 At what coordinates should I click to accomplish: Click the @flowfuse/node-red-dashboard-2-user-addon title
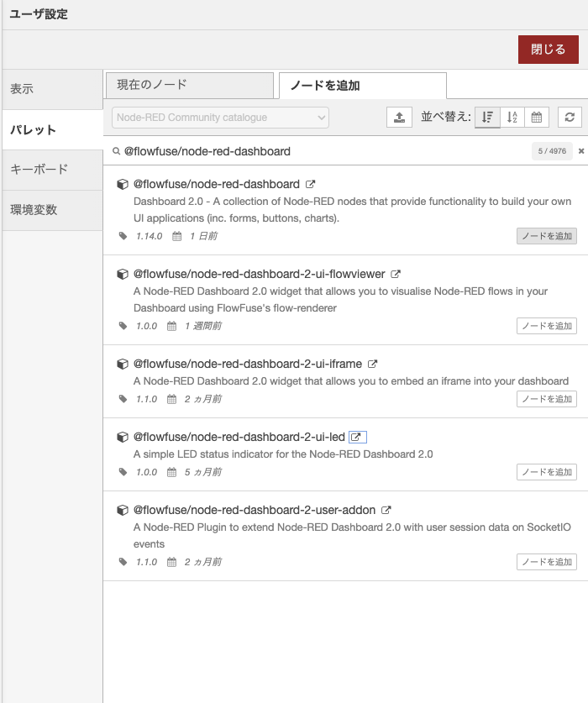[255, 510]
